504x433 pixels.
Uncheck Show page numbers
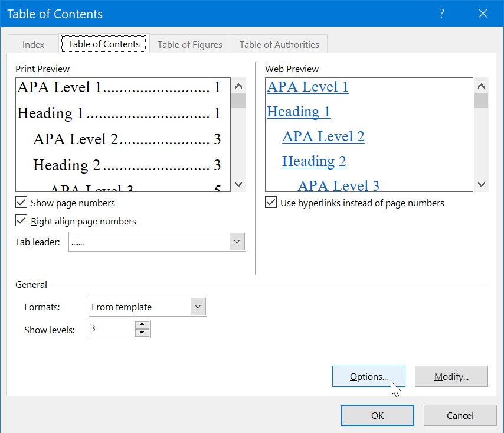click(21, 202)
